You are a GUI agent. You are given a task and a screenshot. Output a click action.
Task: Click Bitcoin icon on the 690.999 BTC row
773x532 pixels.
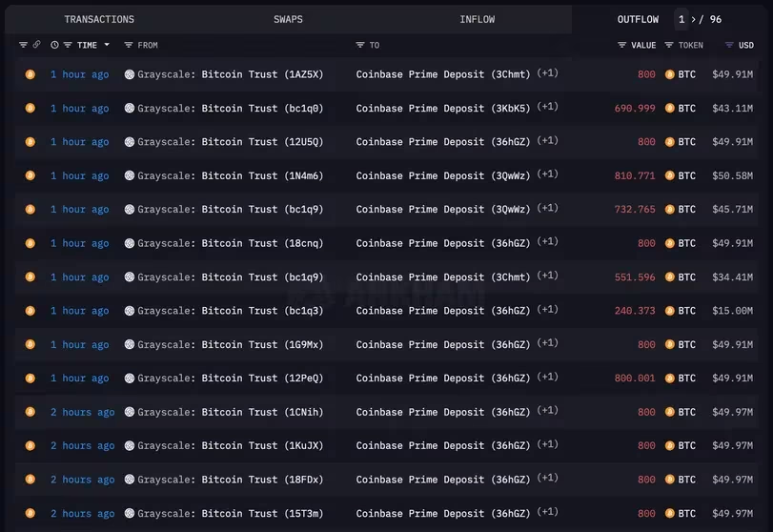669,108
